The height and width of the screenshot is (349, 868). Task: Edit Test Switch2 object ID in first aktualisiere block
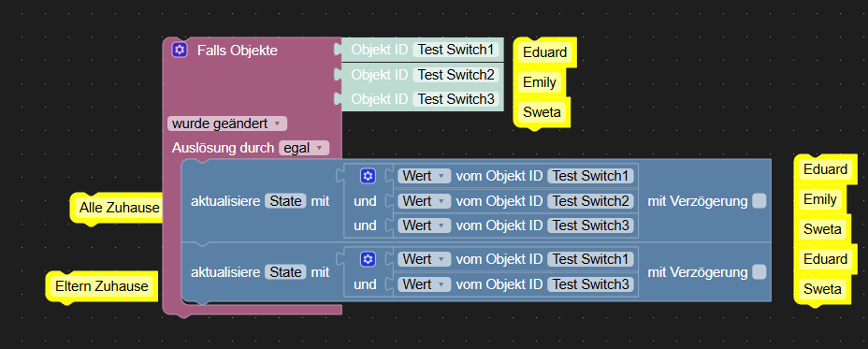click(590, 201)
